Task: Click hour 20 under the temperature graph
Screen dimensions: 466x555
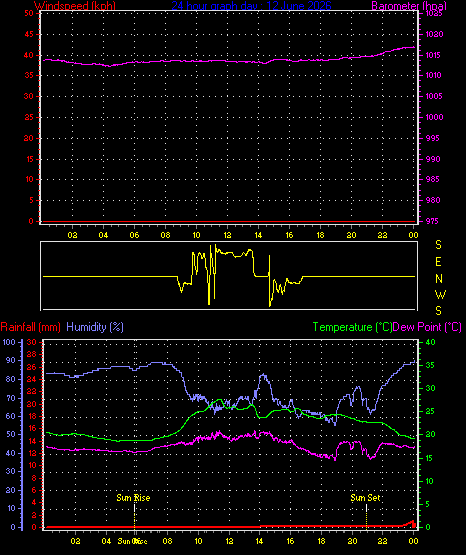Action: click(x=352, y=541)
